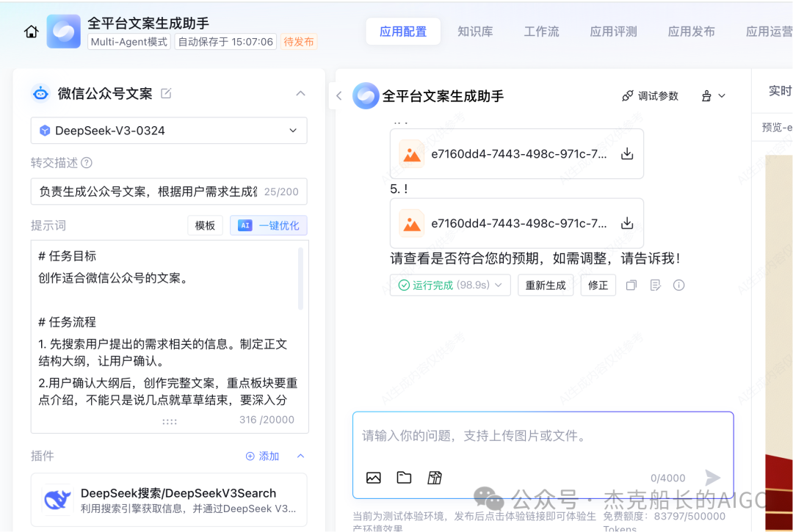The height and width of the screenshot is (532, 793).
Task: Click the chat question input box
Action: (x=543, y=436)
